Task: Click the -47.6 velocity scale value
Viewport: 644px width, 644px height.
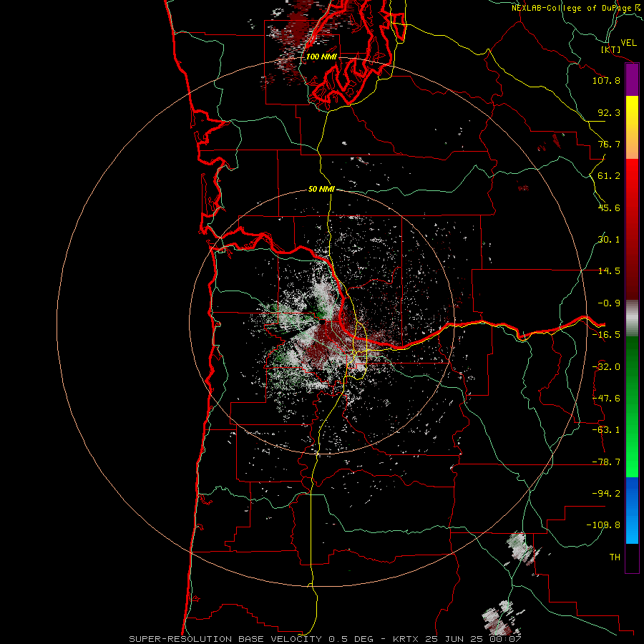Action: pos(606,399)
